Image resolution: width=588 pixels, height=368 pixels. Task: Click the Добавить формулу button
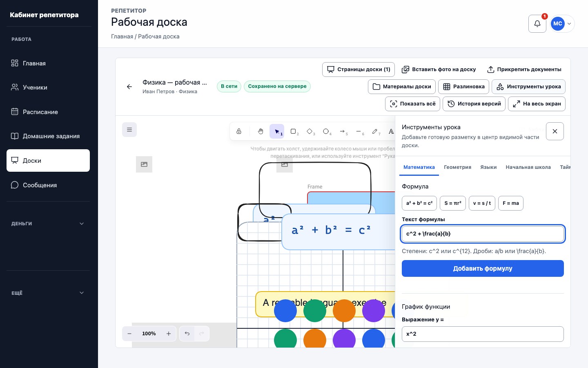pos(483,269)
